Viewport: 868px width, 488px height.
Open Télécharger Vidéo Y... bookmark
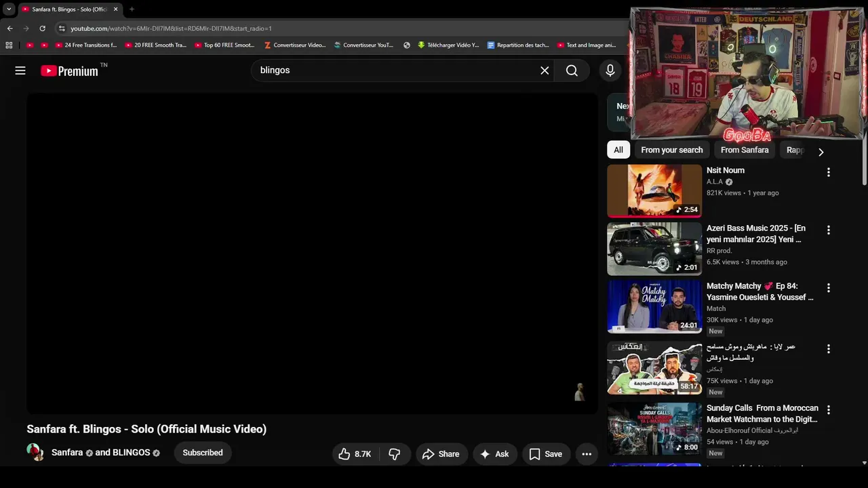[448, 45]
